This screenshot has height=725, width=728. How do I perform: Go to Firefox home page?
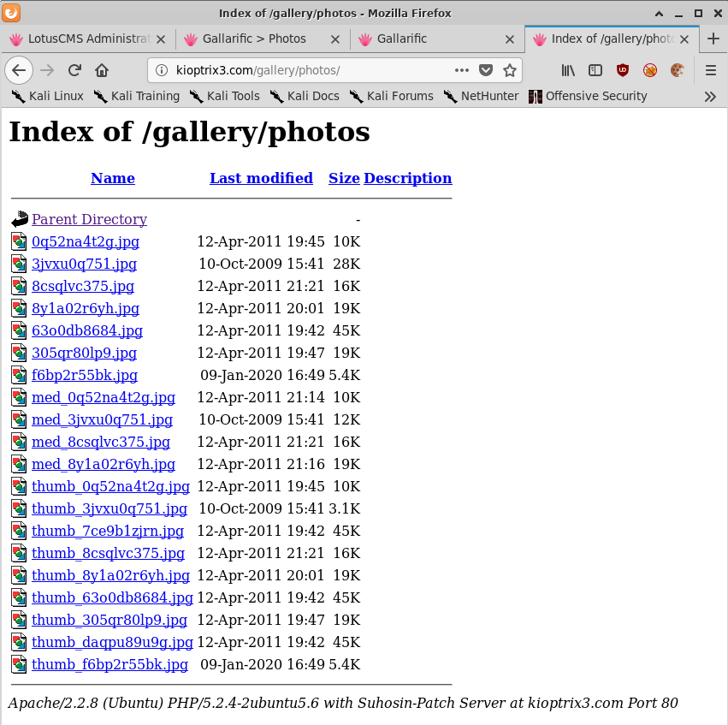coord(102,70)
